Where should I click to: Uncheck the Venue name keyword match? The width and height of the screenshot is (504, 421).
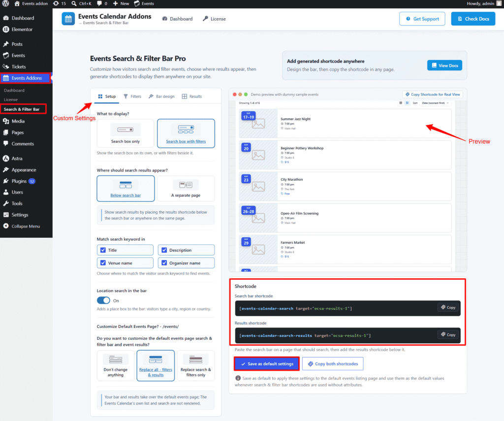pos(103,263)
